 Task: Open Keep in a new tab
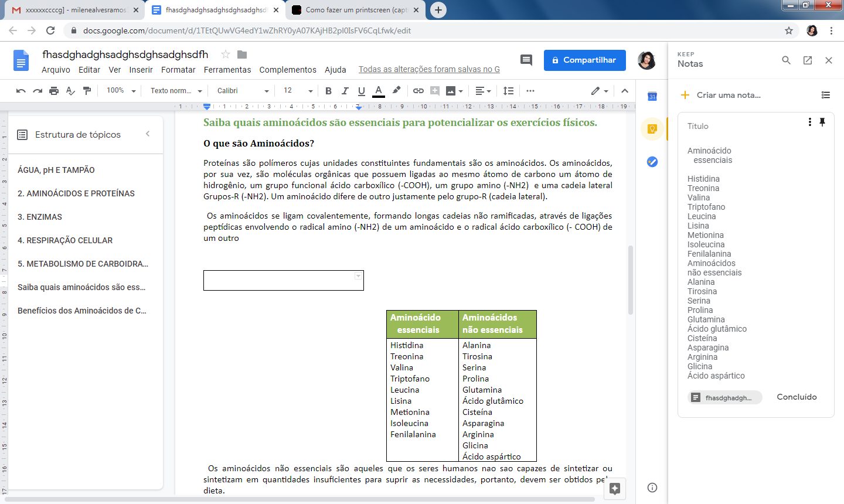pos(808,60)
